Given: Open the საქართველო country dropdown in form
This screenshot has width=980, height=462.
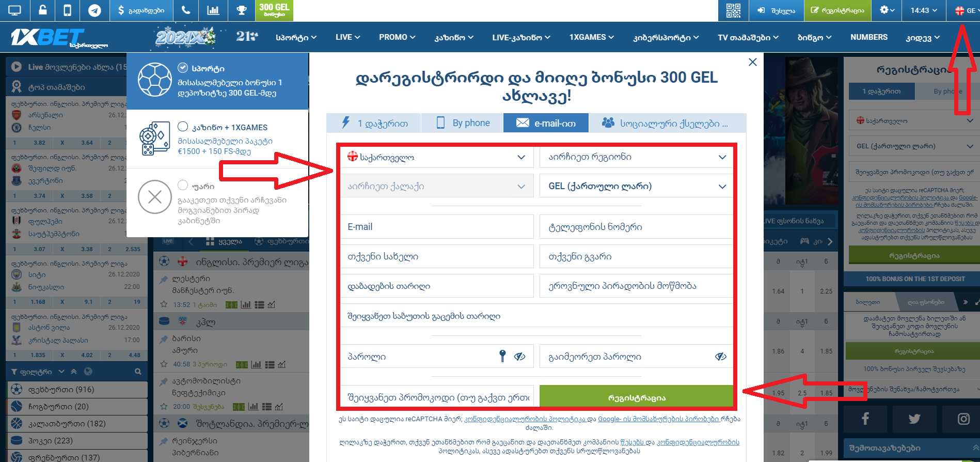Looking at the screenshot, I should pyautogui.click(x=436, y=157).
